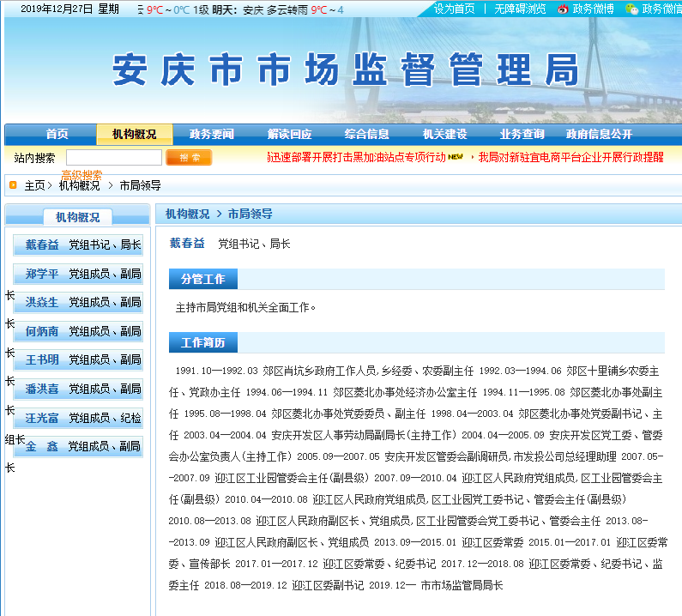
Task: Select leader 戴春益 in the sidebar
Action: coord(78,245)
